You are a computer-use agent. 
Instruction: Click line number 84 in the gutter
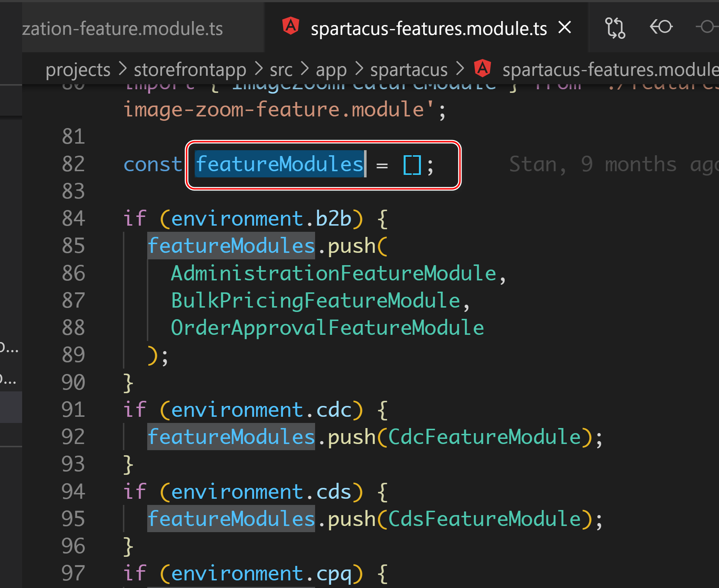pos(73,219)
